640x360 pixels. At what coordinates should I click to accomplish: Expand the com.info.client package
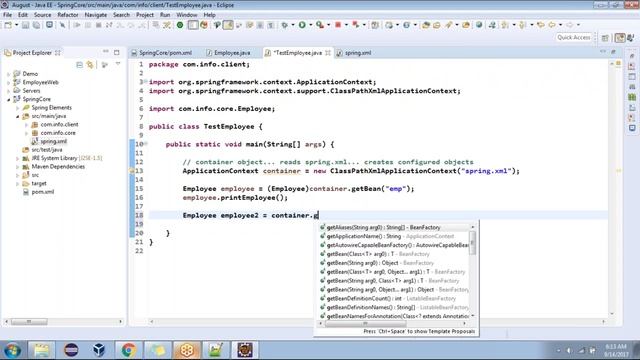27,124
